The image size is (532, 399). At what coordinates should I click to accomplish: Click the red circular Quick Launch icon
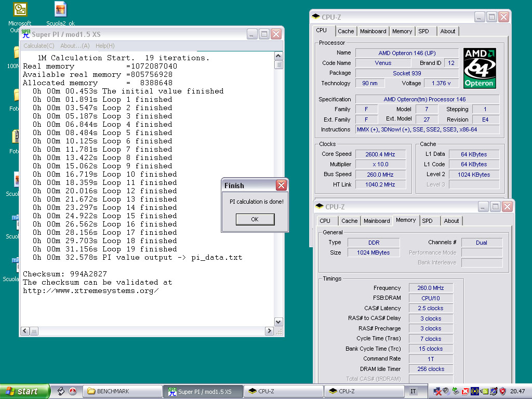click(73, 391)
